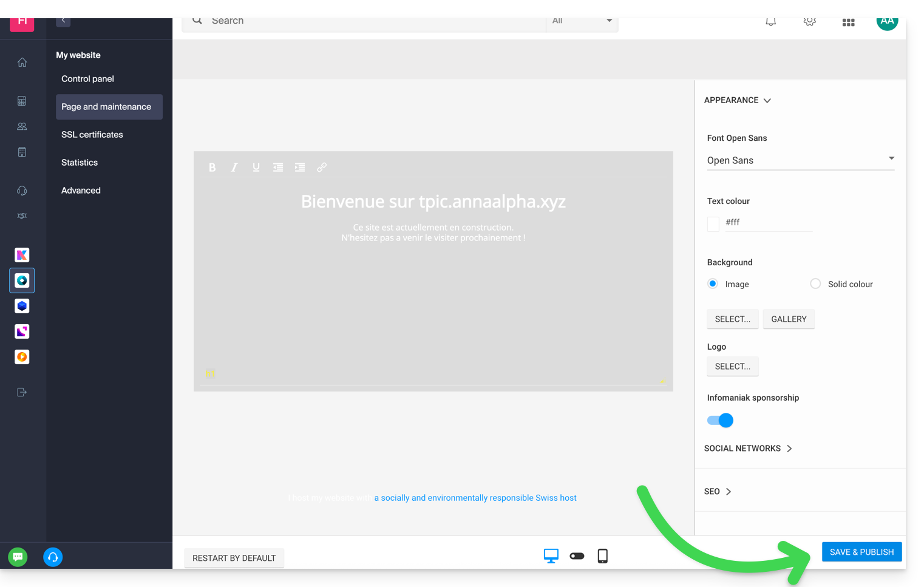This screenshot has height=587, width=924.
Task: Click Logo SELECT... button
Action: [x=733, y=367]
